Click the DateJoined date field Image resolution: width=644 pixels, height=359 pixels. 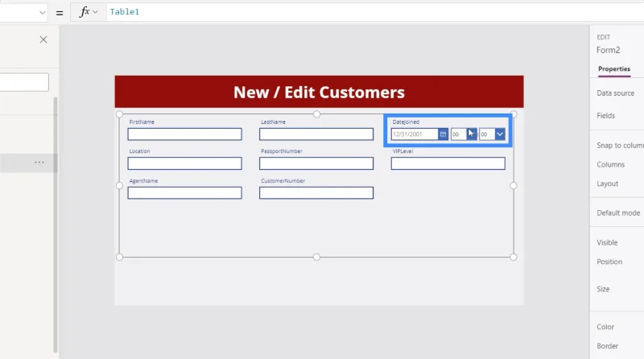pyautogui.click(x=415, y=134)
